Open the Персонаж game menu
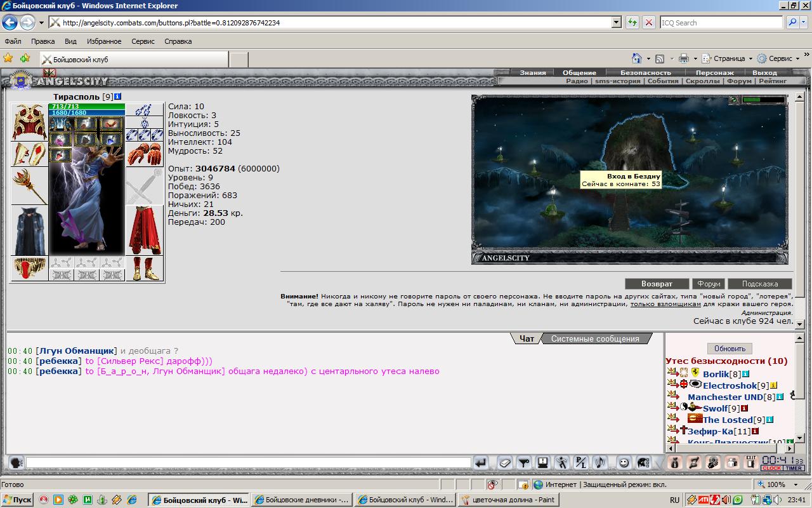812x508 pixels. (x=714, y=72)
